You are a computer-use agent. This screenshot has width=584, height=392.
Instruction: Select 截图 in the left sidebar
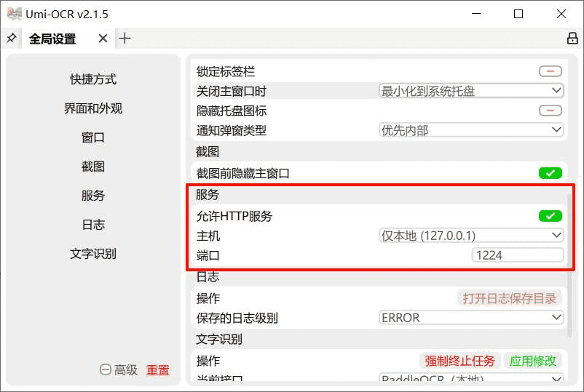(x=93, y=167)
